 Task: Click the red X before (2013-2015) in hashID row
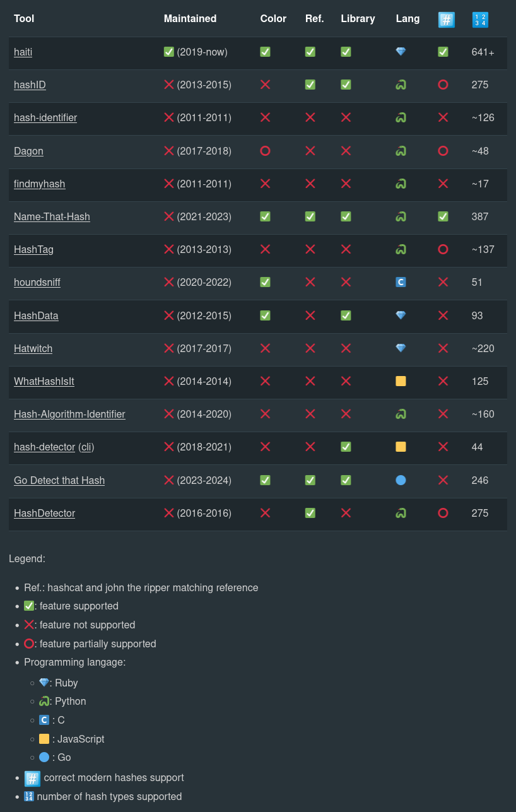coord(169,85)
